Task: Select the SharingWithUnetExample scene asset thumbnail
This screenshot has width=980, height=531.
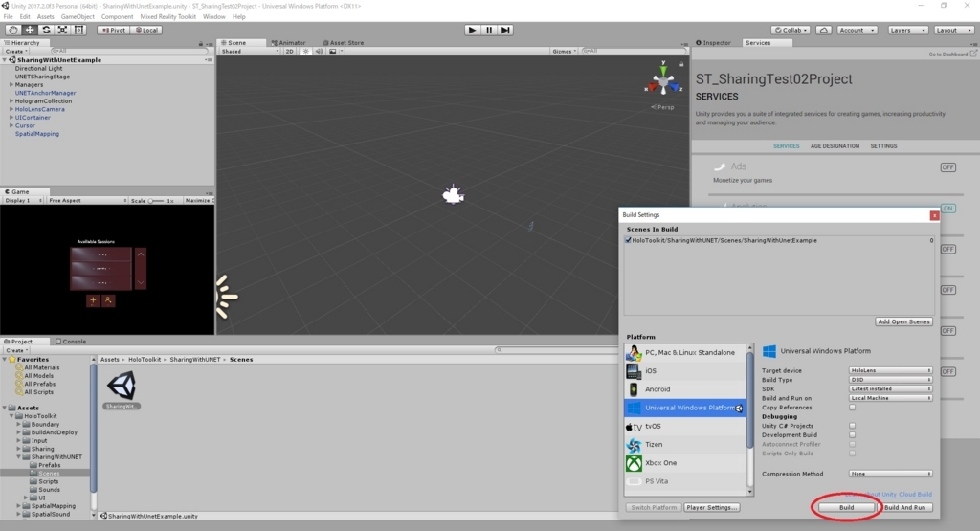Action: coord(122,387)
